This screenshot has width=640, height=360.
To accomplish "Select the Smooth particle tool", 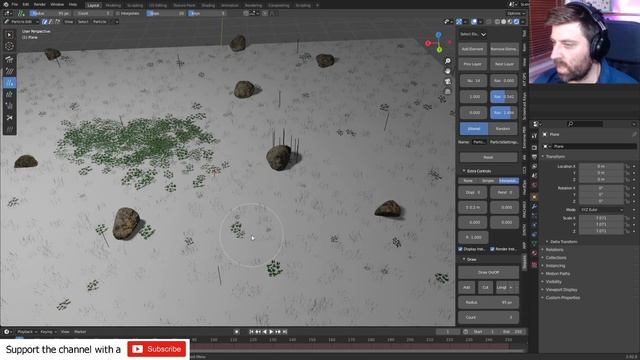I will pyautogui.click(x=9, y=71).
